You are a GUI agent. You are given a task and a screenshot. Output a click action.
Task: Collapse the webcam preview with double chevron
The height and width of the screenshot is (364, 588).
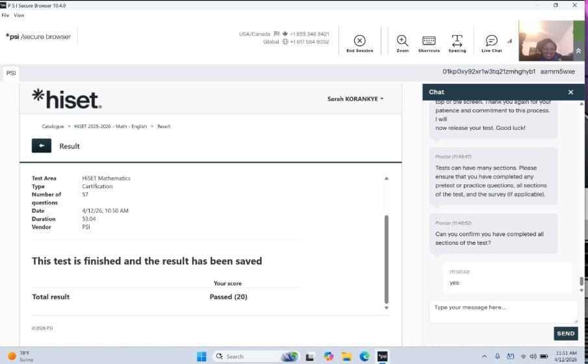578,51
